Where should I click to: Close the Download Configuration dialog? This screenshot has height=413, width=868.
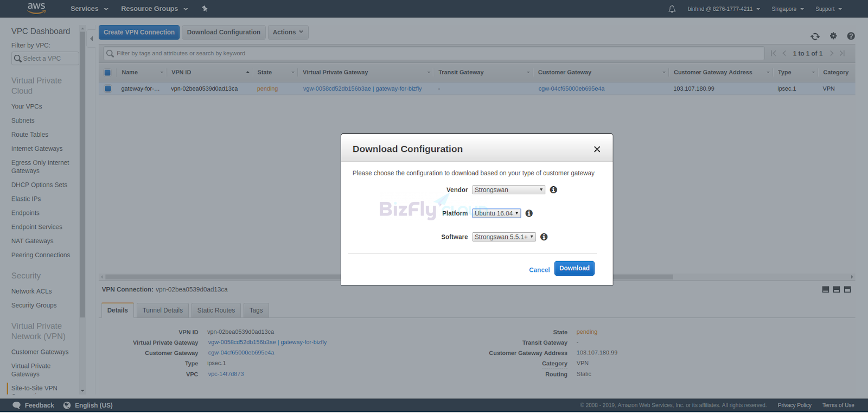597,149
